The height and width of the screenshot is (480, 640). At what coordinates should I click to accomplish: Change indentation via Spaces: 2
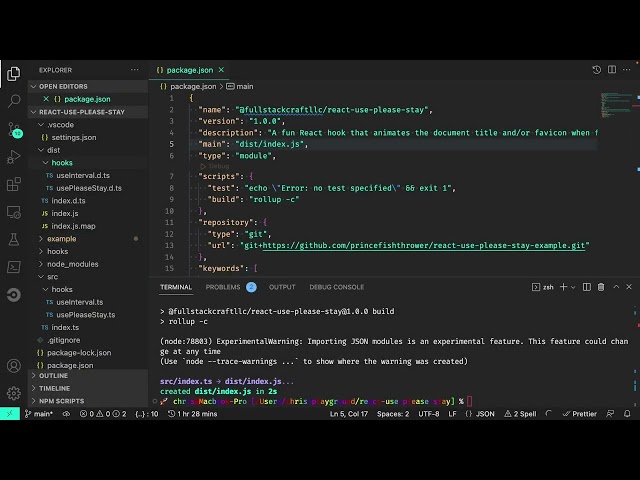pyautogui.click(x=393, y=413)
